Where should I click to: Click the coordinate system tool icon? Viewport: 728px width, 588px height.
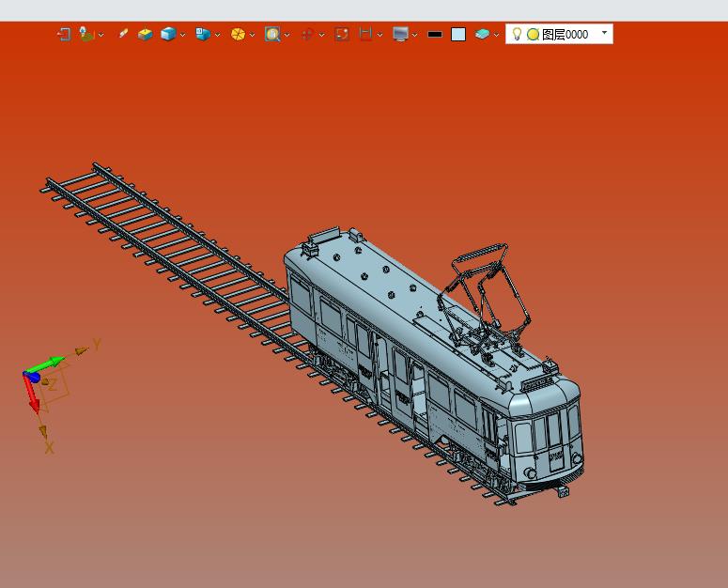[86, 35]
